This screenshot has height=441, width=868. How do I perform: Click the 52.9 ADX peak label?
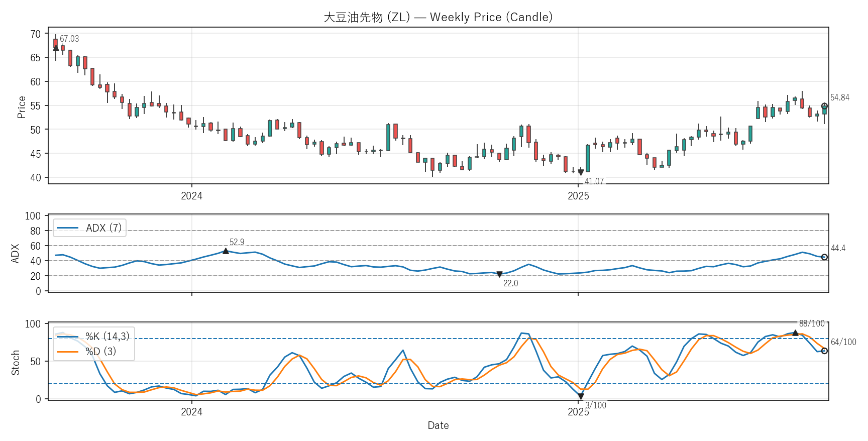pyautogui.click(x=237, y=242)
